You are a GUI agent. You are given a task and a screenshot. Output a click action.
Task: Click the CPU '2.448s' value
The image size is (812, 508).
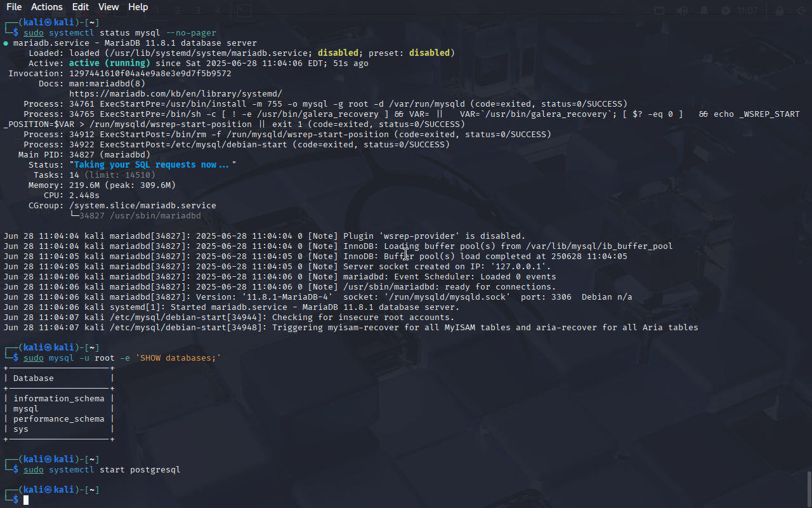pos(84,196)
